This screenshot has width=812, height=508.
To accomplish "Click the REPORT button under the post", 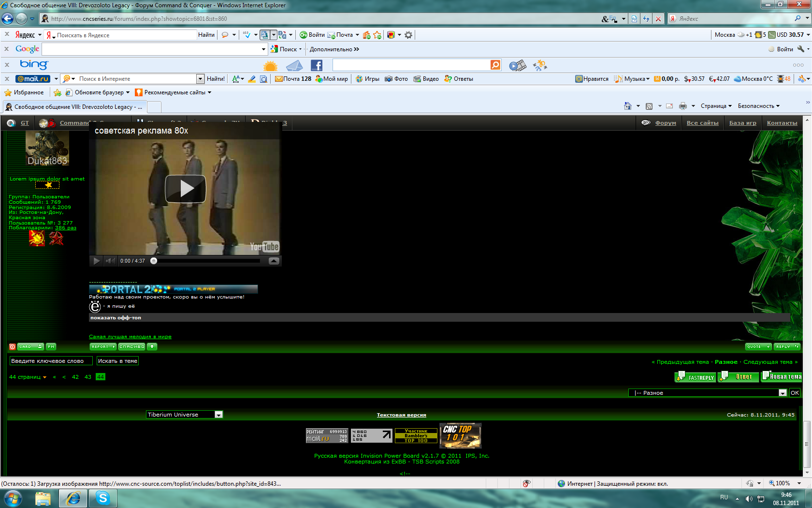I will point(103,346).
